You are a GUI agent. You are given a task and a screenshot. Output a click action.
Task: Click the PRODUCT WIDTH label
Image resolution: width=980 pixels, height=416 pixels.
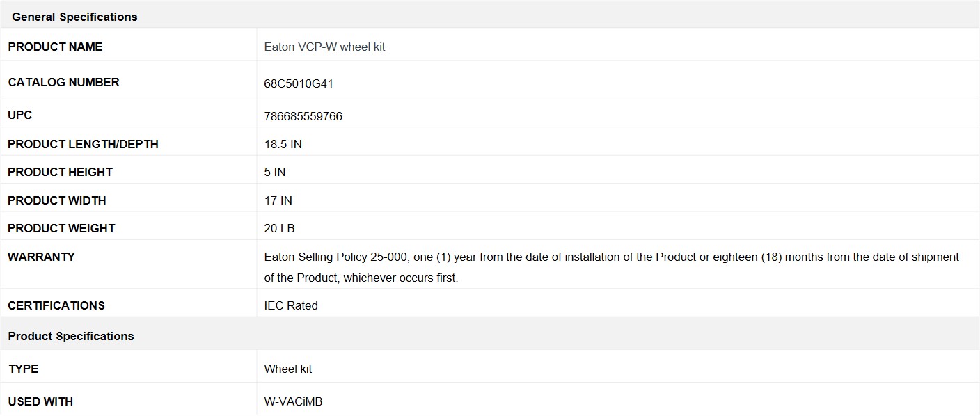[57, 200]
